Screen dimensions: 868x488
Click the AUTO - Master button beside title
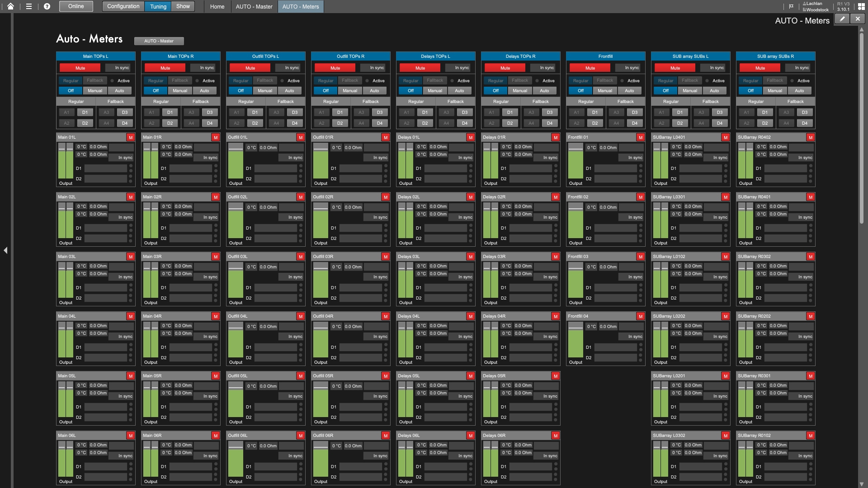click(159, 41)
